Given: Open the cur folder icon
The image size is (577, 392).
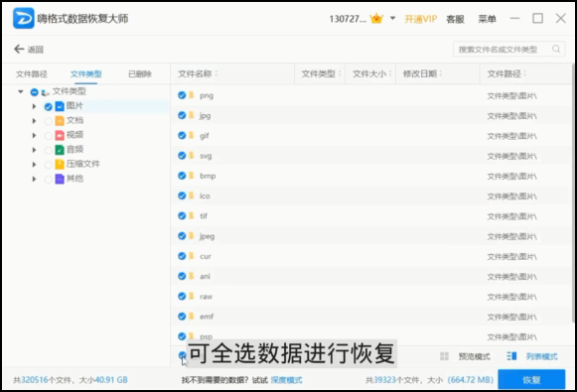Looking at the screenshot, I should pyautogui.click(x=192, y=256).
